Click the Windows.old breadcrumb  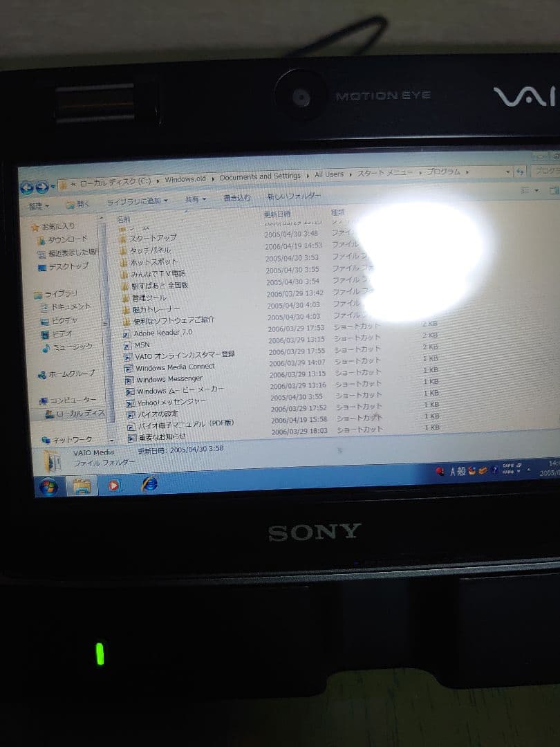(185, 179)
